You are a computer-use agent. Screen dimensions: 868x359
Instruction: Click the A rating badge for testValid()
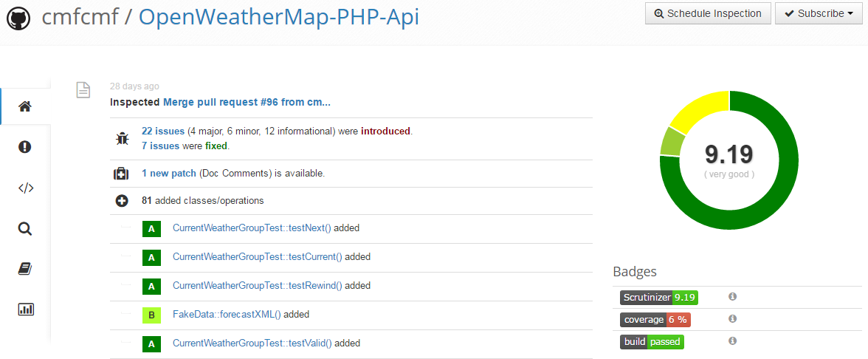(x=151, y=343)
